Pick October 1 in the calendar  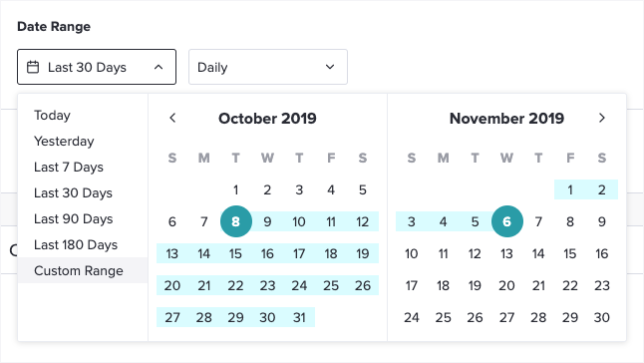(235, 189)
